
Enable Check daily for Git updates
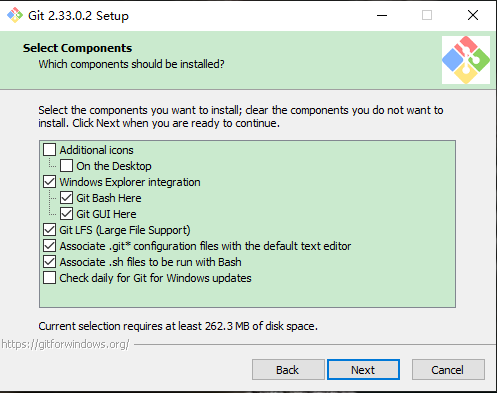[49, 278]
